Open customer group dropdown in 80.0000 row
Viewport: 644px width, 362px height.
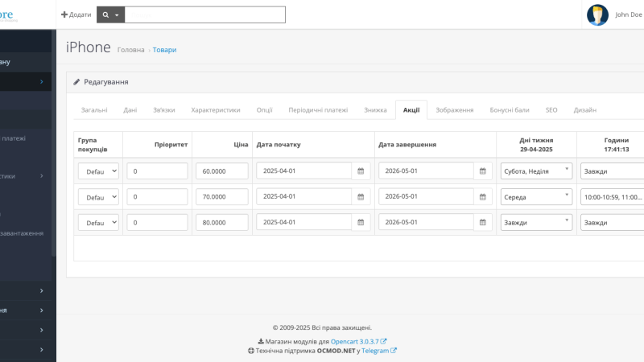(98, 223)
